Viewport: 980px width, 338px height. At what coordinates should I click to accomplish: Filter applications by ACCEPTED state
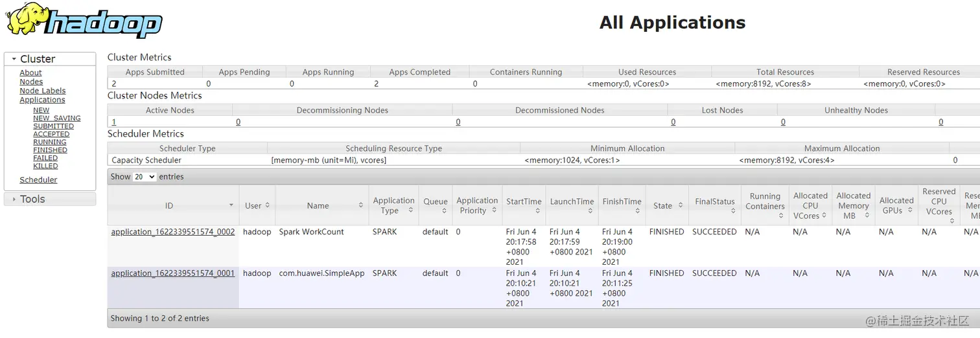(51, 135)
